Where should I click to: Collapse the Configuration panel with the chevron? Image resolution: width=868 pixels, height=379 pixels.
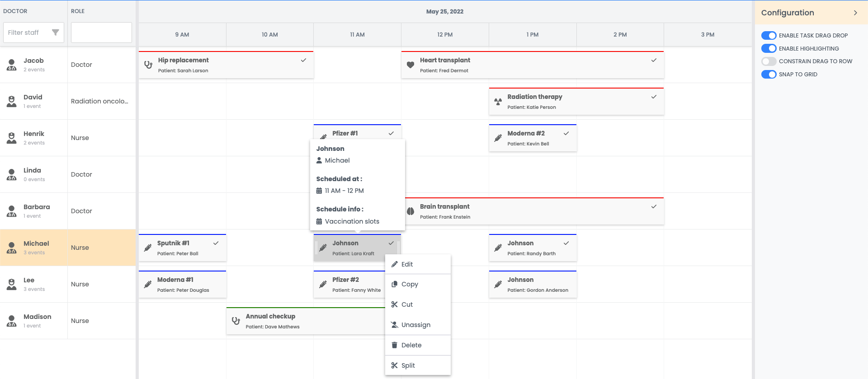point(855,13)
